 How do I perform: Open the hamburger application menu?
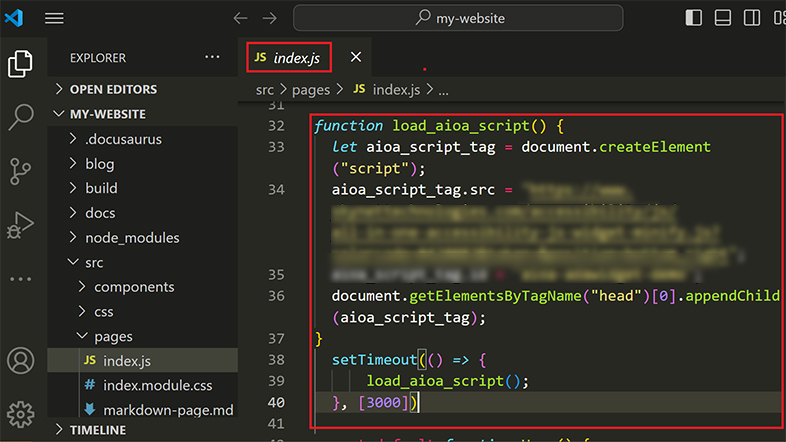[54, 19]
